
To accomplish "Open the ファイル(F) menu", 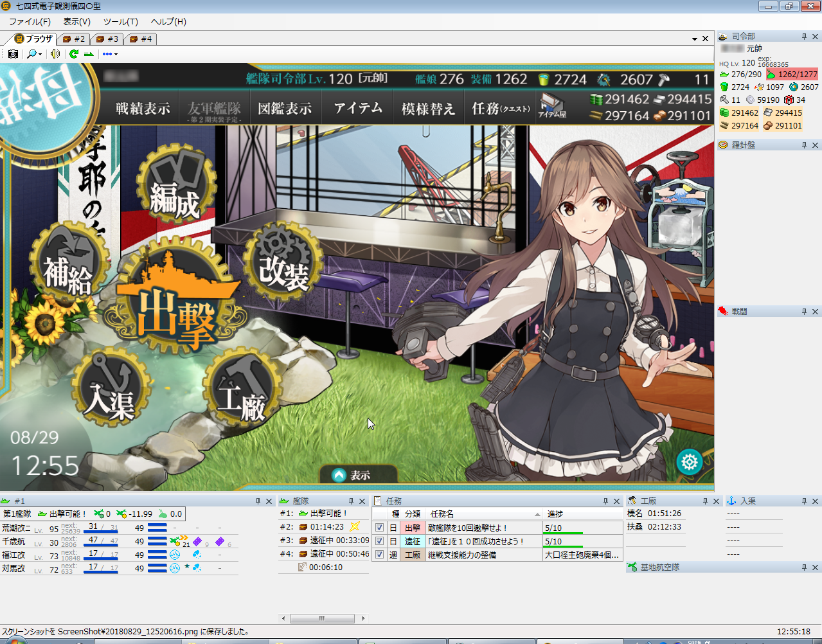I will click(30, 21).
